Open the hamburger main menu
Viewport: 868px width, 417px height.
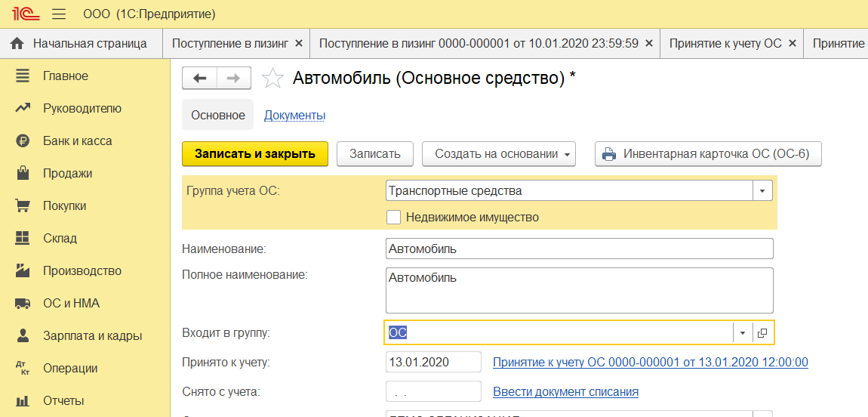pos(58,14)
